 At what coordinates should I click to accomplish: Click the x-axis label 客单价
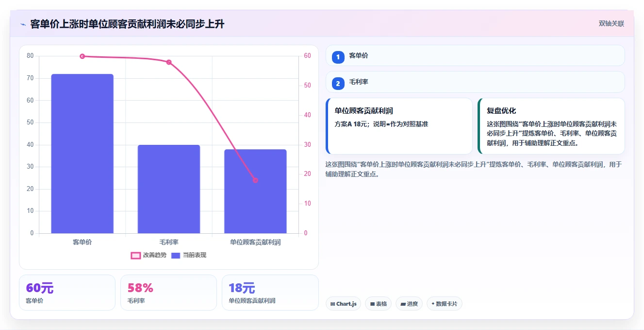tap(82, 242)
